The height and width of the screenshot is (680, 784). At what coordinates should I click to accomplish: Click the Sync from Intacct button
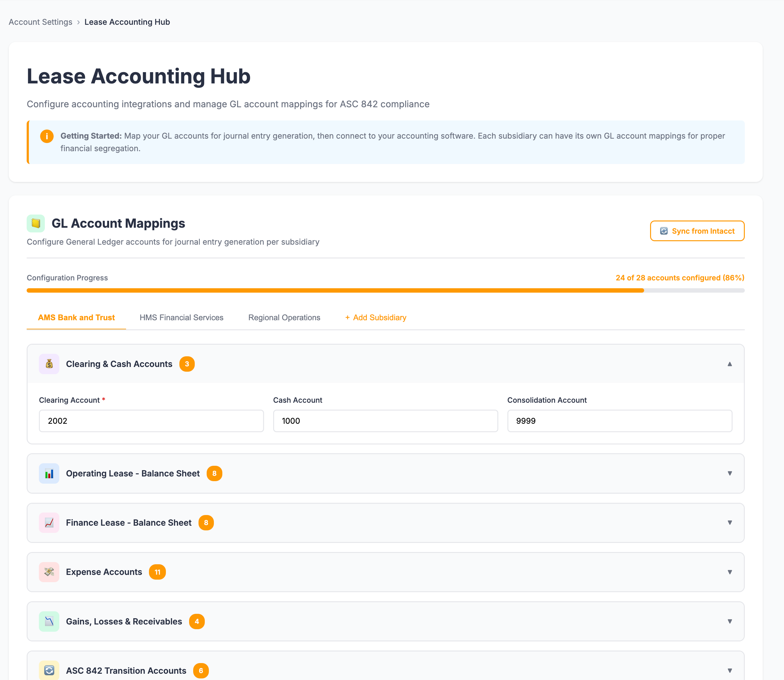697,231
